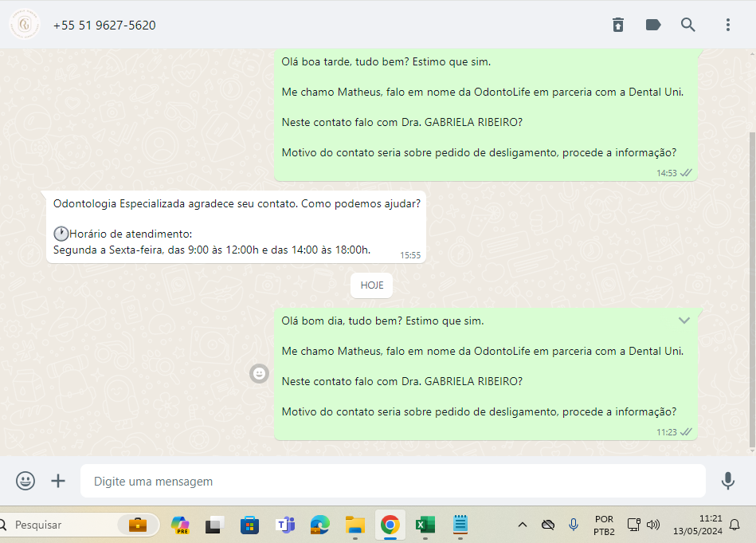Switch to Google Chrome on the taskbar
Image resolution: width=756 pixels, height=543 pixels.
click(390, 525)
